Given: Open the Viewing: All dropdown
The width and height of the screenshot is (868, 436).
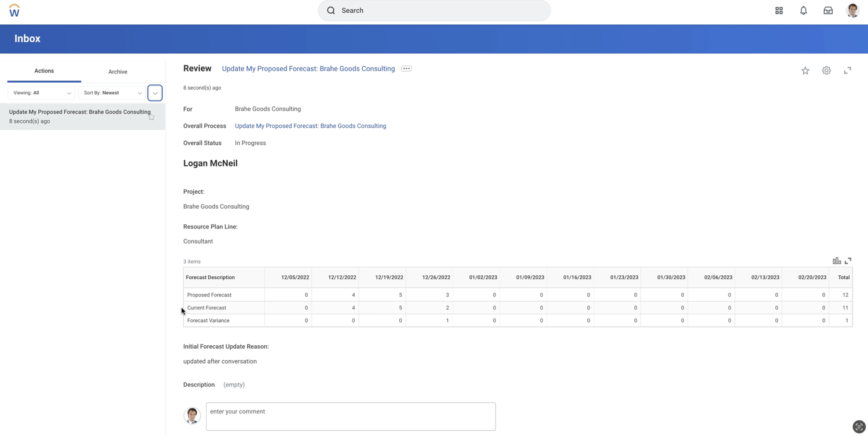Looking at the screenshot, I should [x=41, y=93].
